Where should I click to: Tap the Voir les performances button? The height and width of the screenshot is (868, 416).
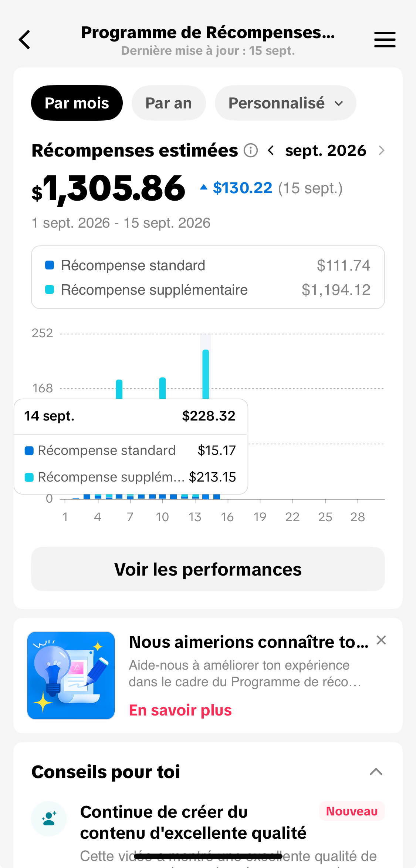(x=208, y=569)
